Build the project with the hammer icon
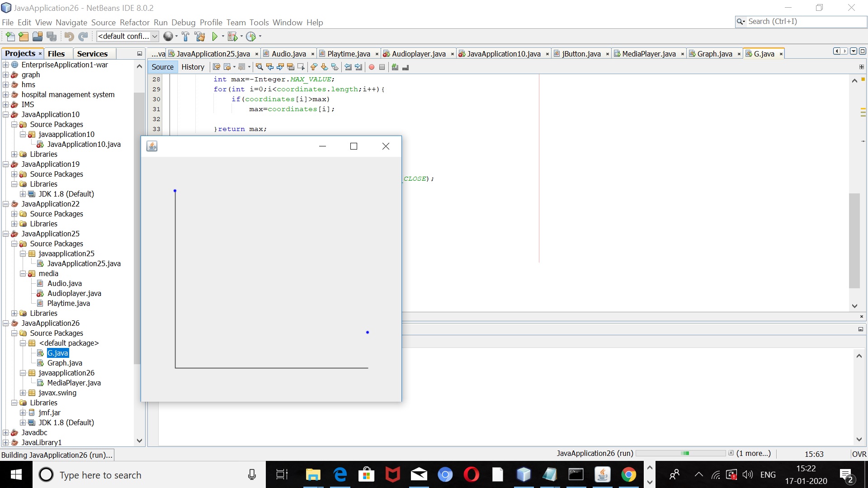Image resolution: width=868 pixels, height=488 pixels. point(186,37)
